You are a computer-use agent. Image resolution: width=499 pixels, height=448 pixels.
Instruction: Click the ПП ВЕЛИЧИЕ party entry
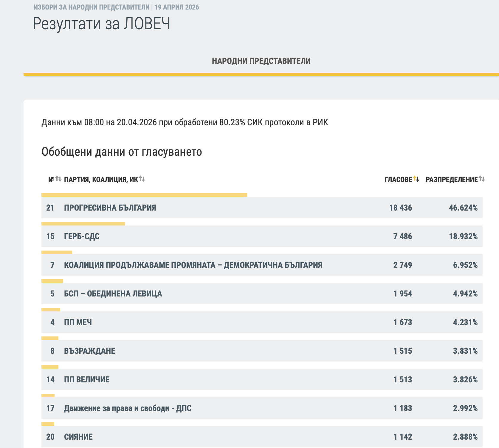click(x=87, y=380)
